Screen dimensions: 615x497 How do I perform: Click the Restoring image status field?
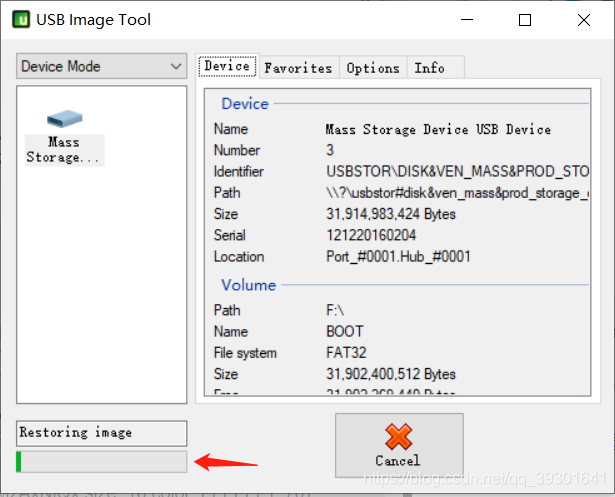[x=102, y=433]
